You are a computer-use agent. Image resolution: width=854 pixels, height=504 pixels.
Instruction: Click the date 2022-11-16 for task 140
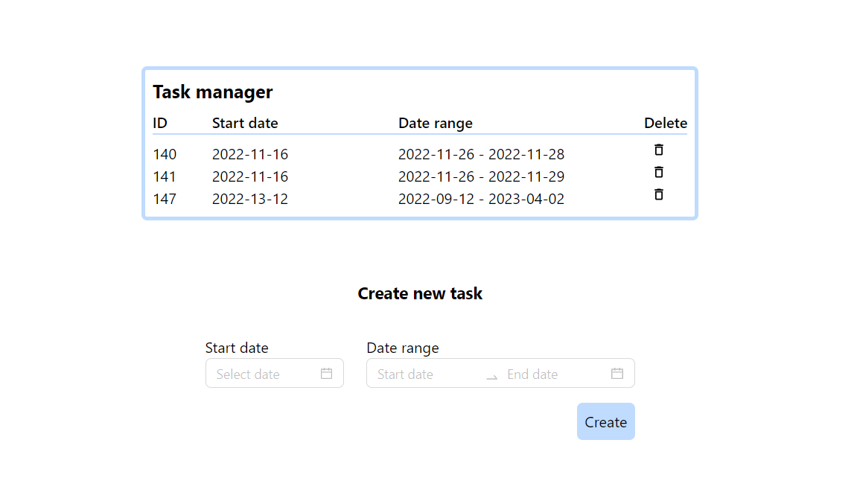250,154
